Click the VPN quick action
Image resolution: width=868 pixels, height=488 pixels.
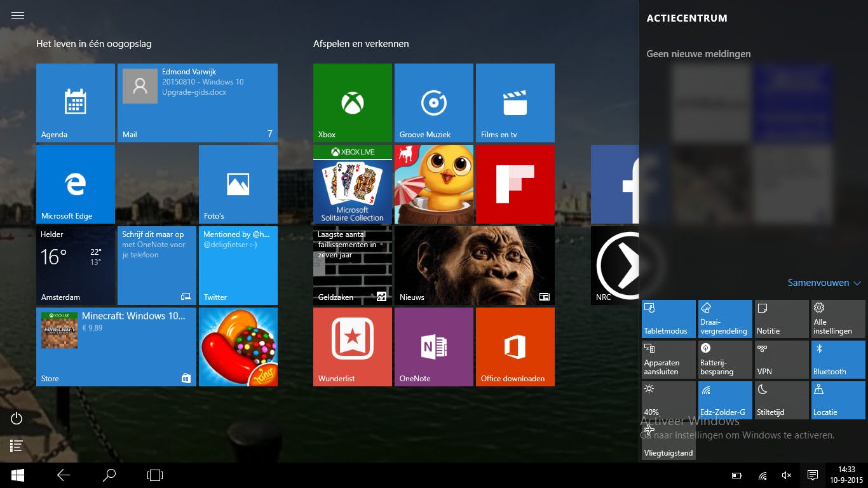782,360
